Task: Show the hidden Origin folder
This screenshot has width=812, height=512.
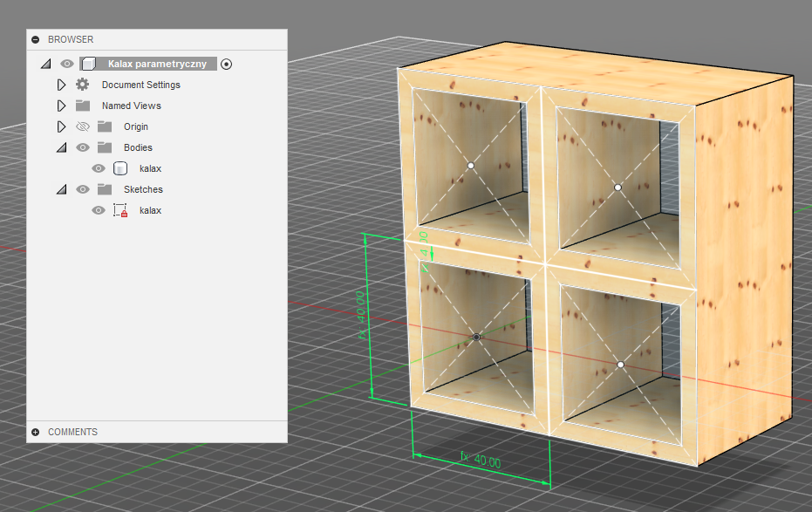Action: tap(83, 126)
